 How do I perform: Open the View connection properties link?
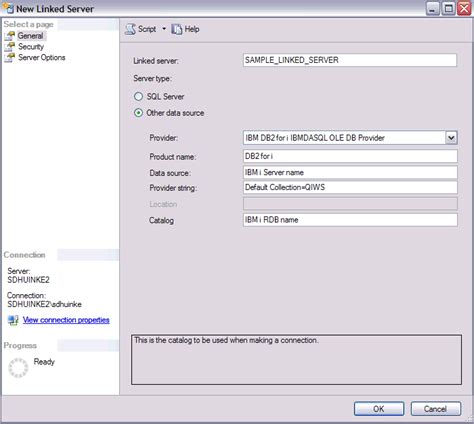(66, 320)
